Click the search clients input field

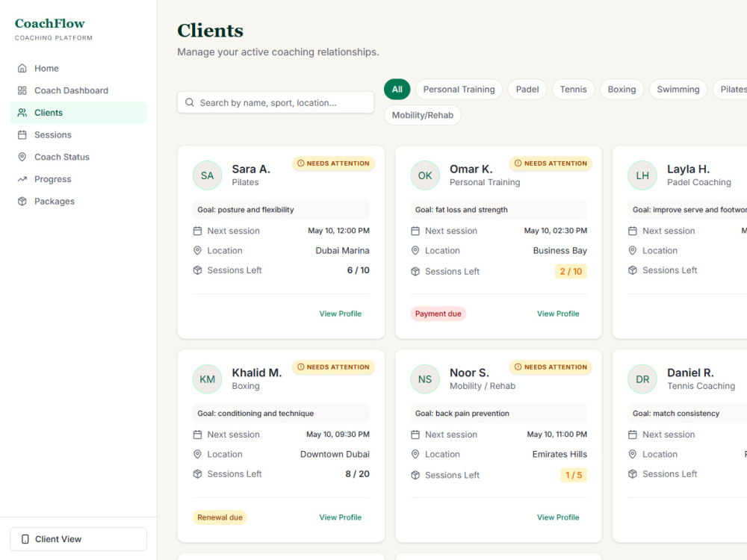click(276, 102)
